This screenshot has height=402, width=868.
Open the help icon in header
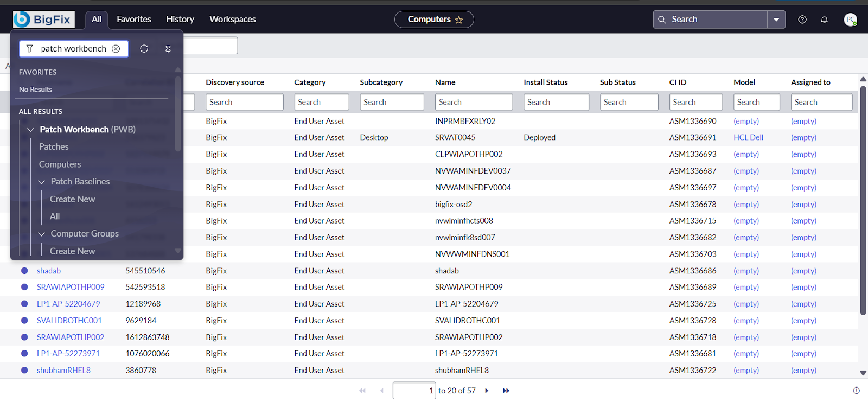point(802,20)
